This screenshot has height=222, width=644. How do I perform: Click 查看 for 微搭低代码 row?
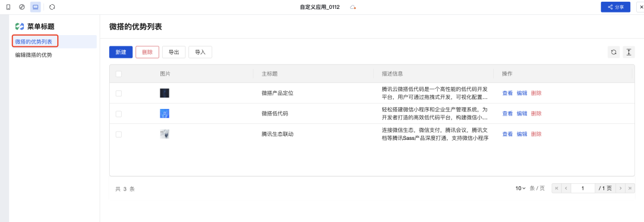click(x=507, y=114)
